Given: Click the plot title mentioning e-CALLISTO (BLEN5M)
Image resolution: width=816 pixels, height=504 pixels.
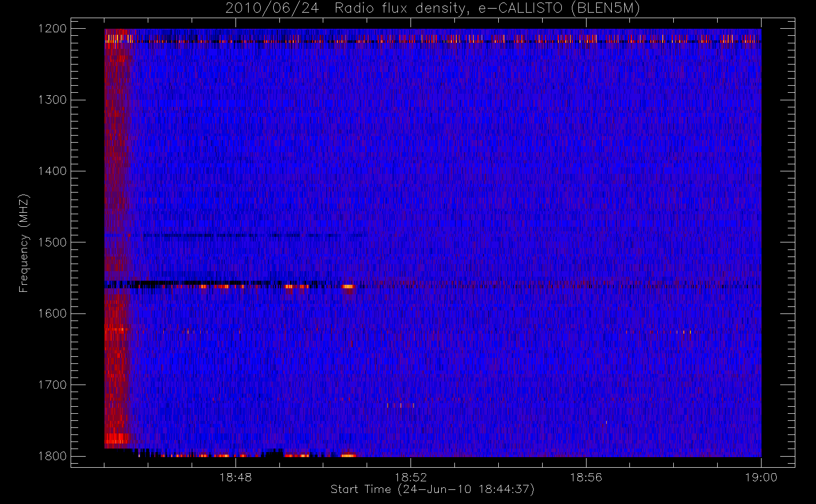Looking at the screenshot, I should 432,9.
